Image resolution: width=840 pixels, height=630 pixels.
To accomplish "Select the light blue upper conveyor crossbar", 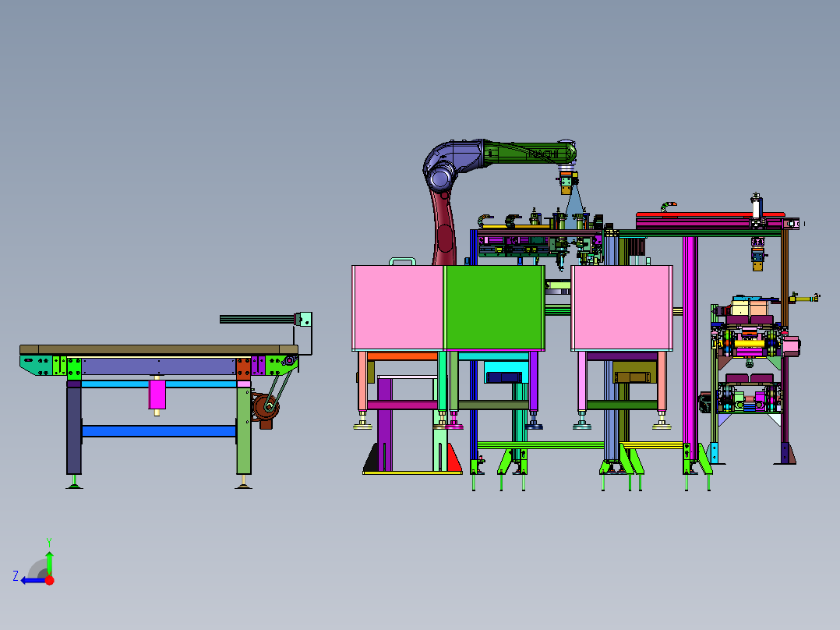I will pos(159,384).
